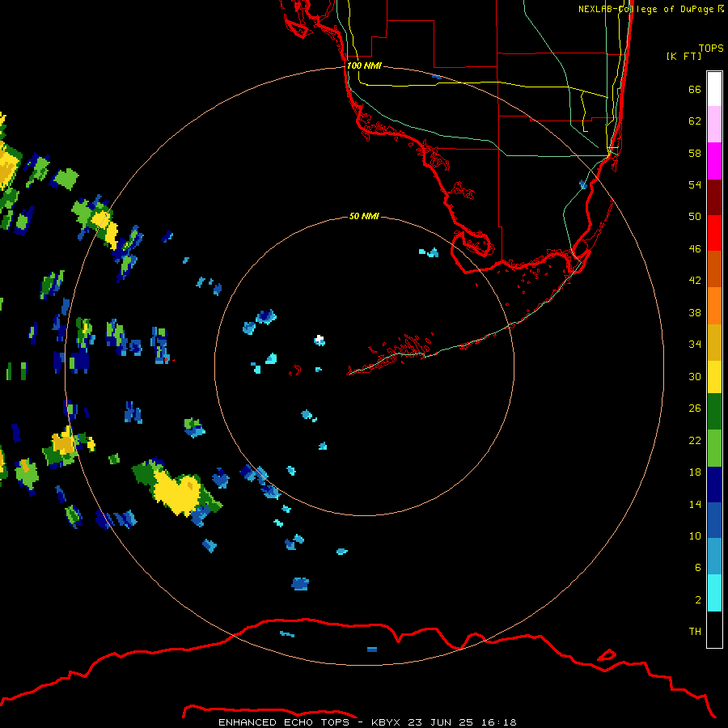Click the 54 value on legend scale
728x728 pixels.
(x=695, y=184)
